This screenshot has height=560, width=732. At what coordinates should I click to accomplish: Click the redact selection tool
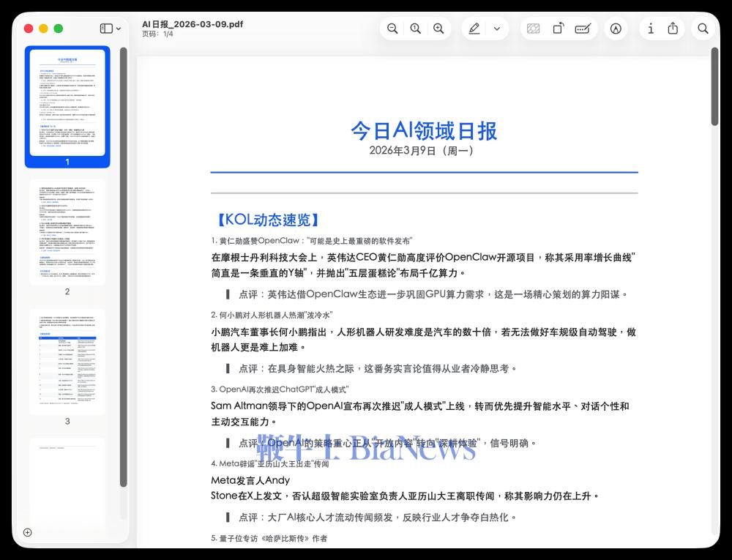[534, 29]
